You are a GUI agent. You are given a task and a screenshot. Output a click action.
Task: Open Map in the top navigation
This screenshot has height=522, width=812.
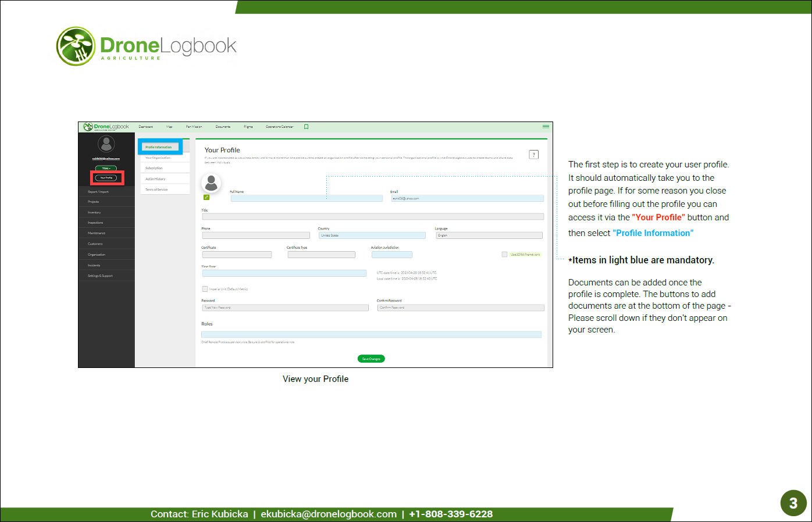tap(169, 127)
